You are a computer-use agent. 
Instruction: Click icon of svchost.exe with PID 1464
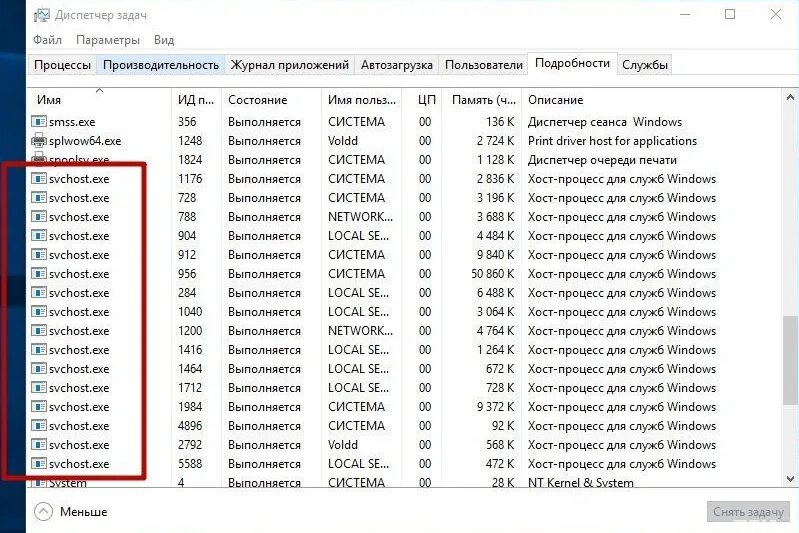pos(39,368)
